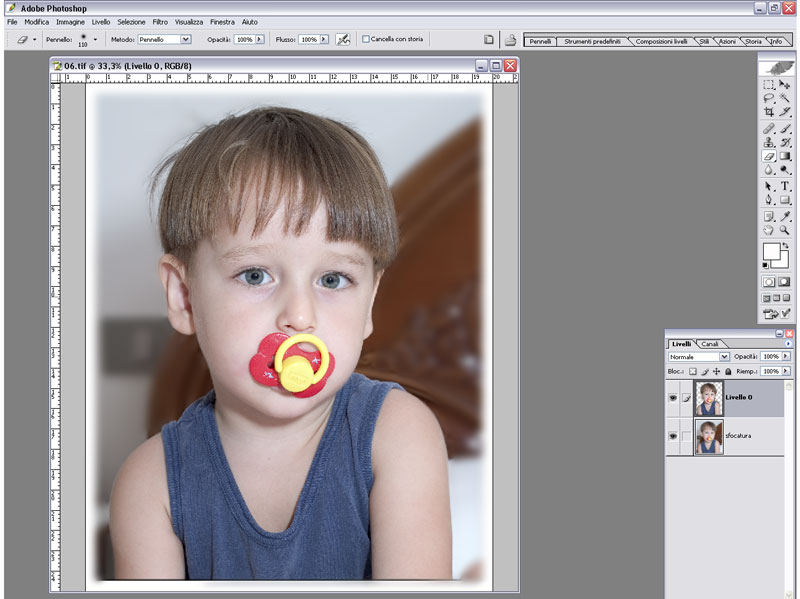The image size is (800, 599).
Task: Enable the airbrush option in options bar
Action: click(x=343, y=40)
